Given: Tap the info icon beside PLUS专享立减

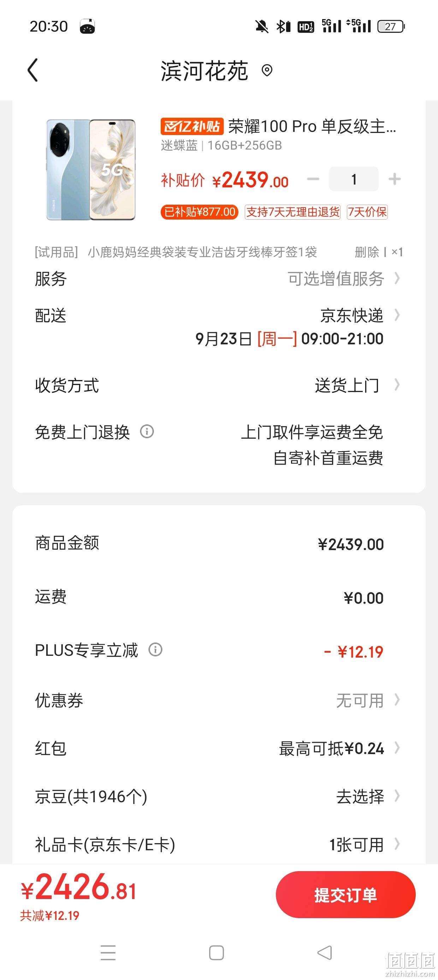Looking at the screenshot, I should pyautogui.click(x=155, y=649).
